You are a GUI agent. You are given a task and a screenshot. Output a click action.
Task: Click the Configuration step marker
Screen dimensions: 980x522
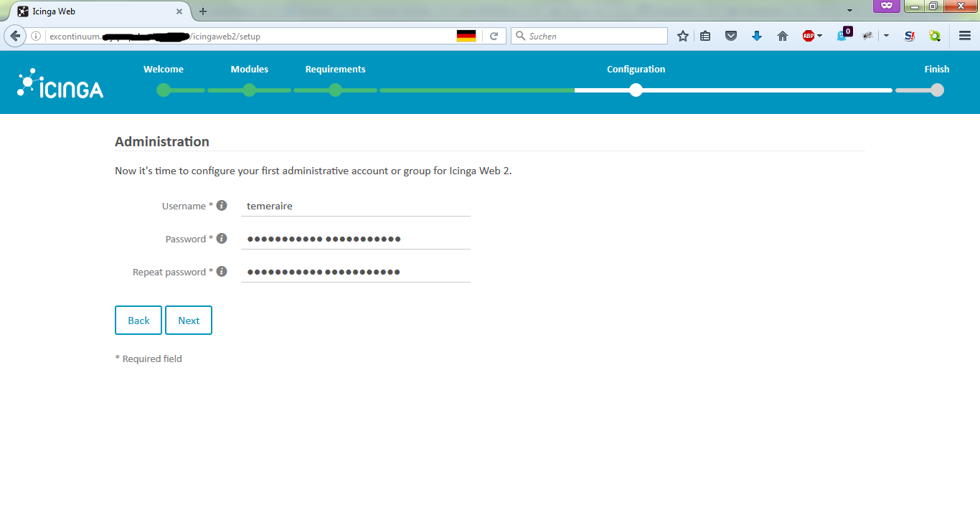(x=636, y=90)
